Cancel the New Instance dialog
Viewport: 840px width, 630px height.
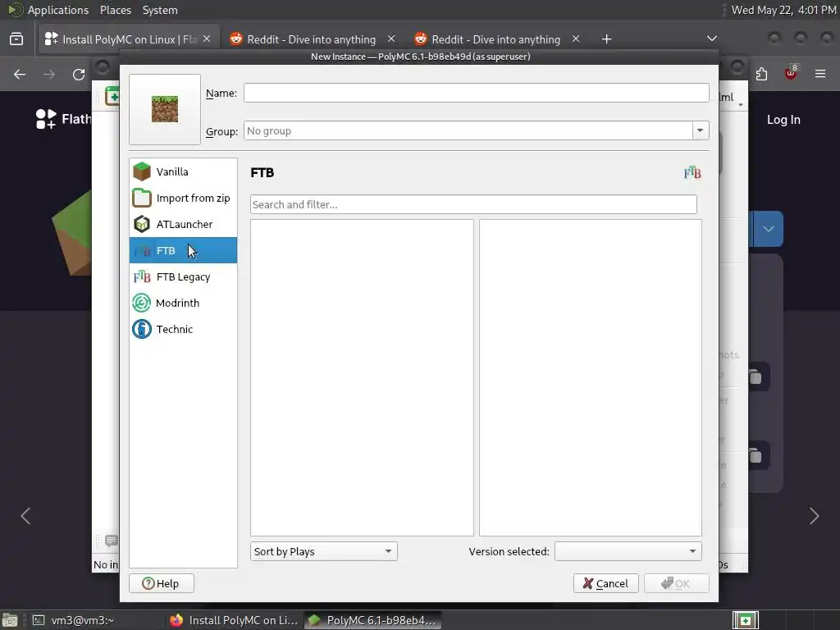coord(606,583)
